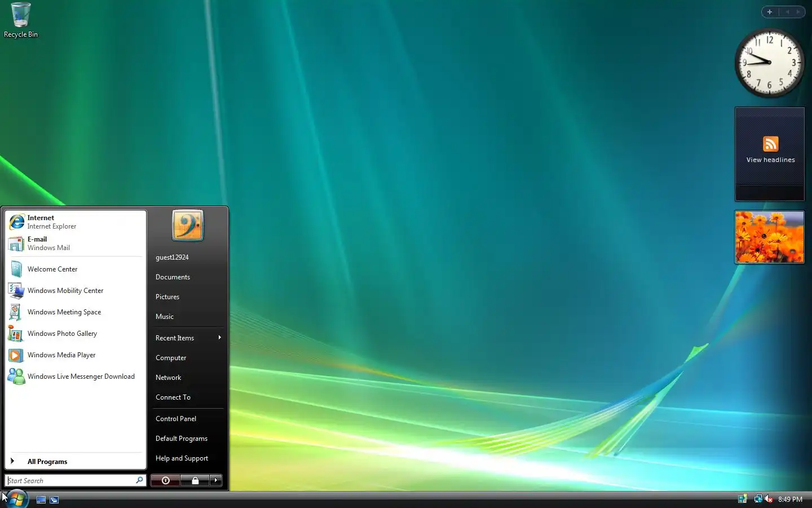Open guest12924 user folder
The width and height of the screenshot is (812, 508).
[188, 257]
